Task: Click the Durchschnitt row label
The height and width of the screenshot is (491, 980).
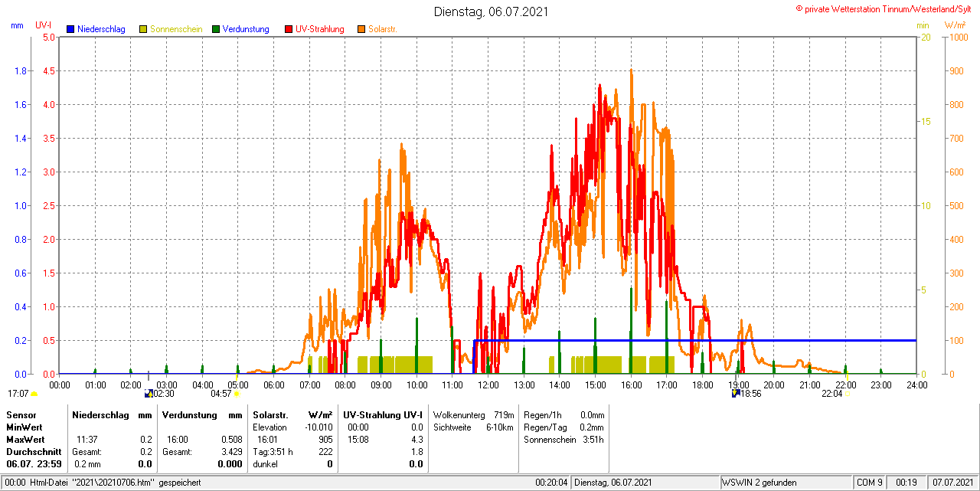Action: 34,452
